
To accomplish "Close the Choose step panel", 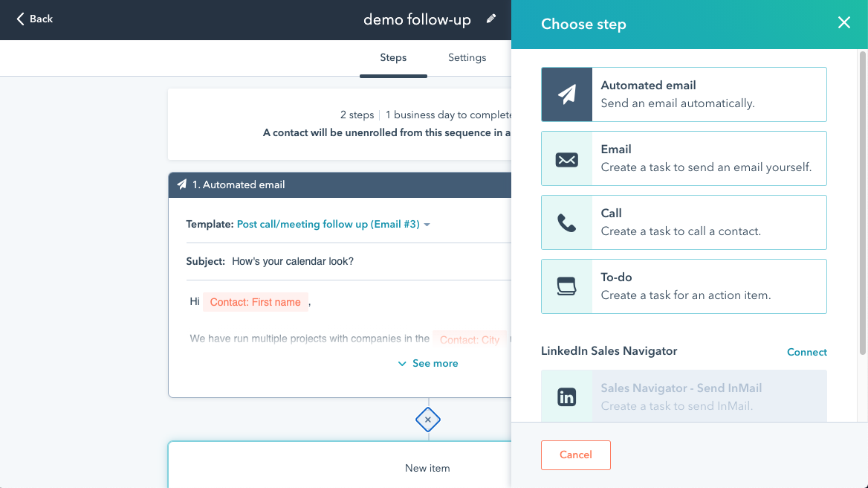I will click(844, 23).
